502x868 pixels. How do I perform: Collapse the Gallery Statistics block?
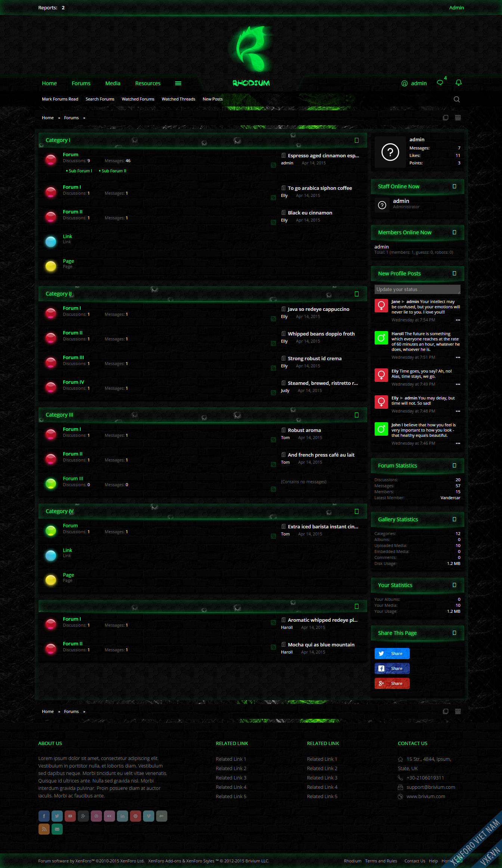(x=455, y=519)
